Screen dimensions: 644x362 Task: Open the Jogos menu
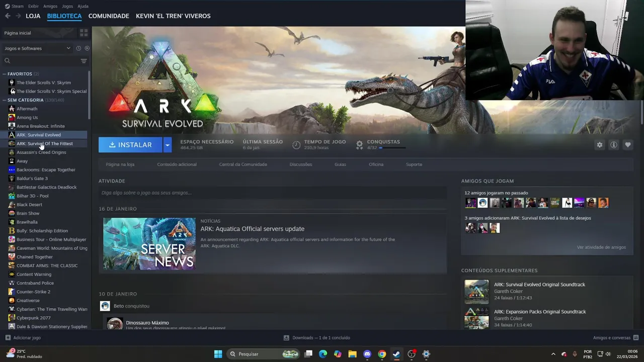coord(67,6)
